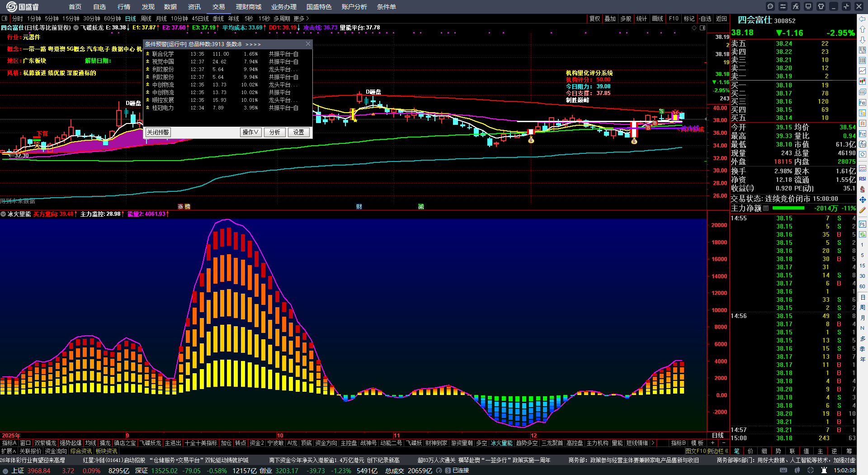Click the alarm siren icon in status bar
868x475 pixels.
coord(824,470)
